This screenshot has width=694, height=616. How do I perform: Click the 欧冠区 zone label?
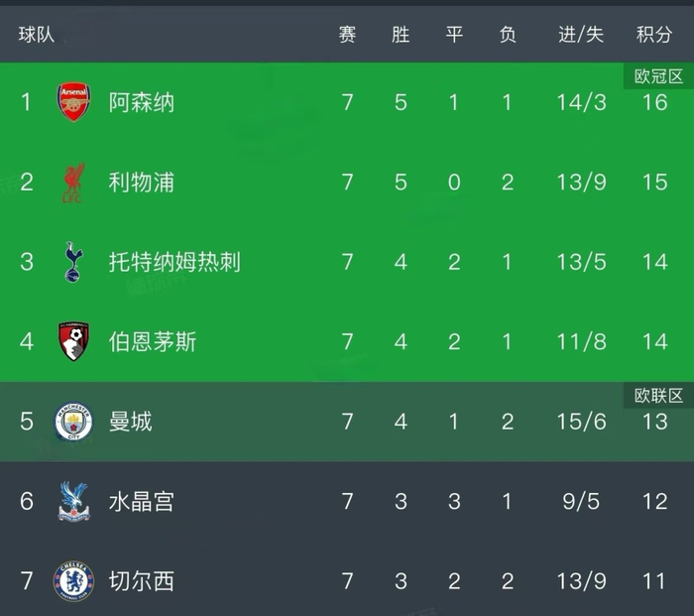coord(659,76)
